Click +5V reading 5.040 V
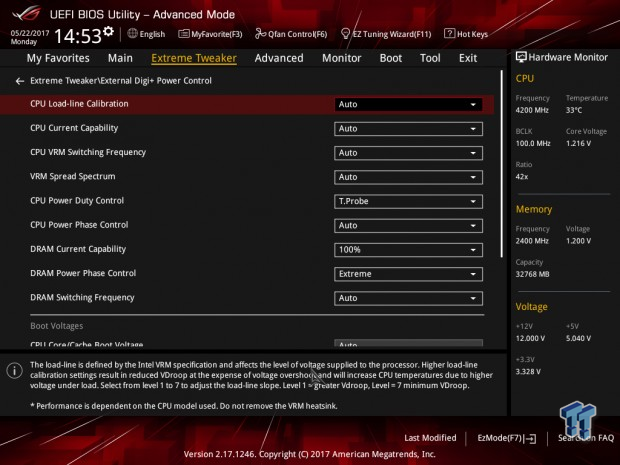This screenshot has height=465, width=620. (578, 339)
